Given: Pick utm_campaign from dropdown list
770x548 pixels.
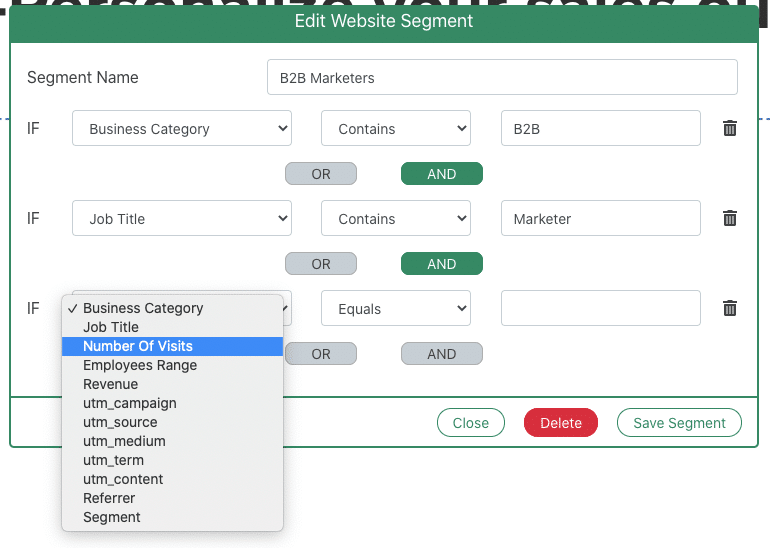Looking at the screenshot, I should (x=130, y=403).
